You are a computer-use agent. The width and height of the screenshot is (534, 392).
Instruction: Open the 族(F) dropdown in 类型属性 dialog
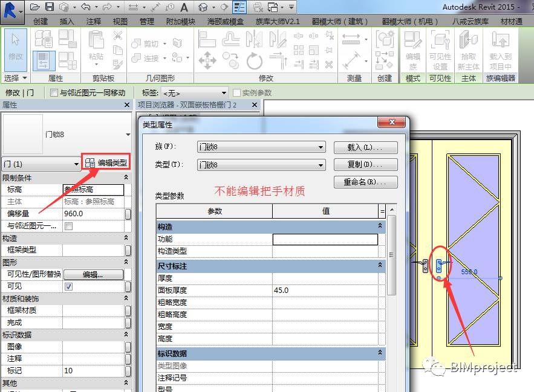(261, 147)
